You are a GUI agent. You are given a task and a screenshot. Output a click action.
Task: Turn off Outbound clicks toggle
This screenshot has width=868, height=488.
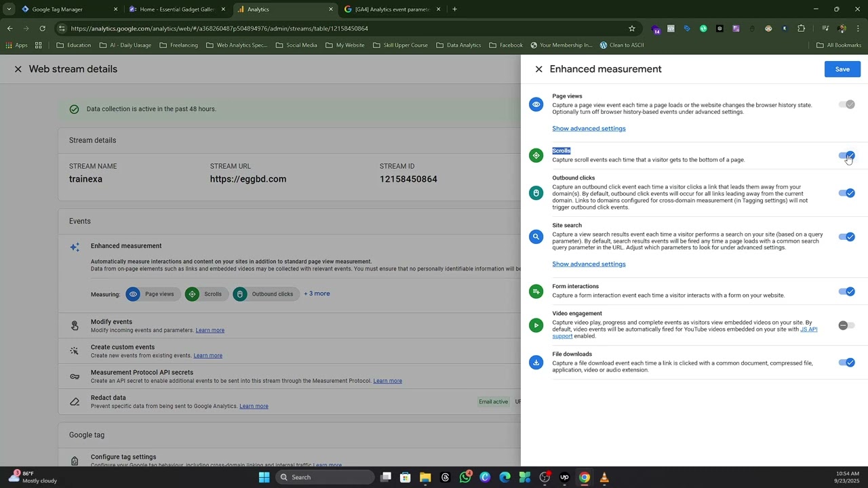click(x=846, y=193)
